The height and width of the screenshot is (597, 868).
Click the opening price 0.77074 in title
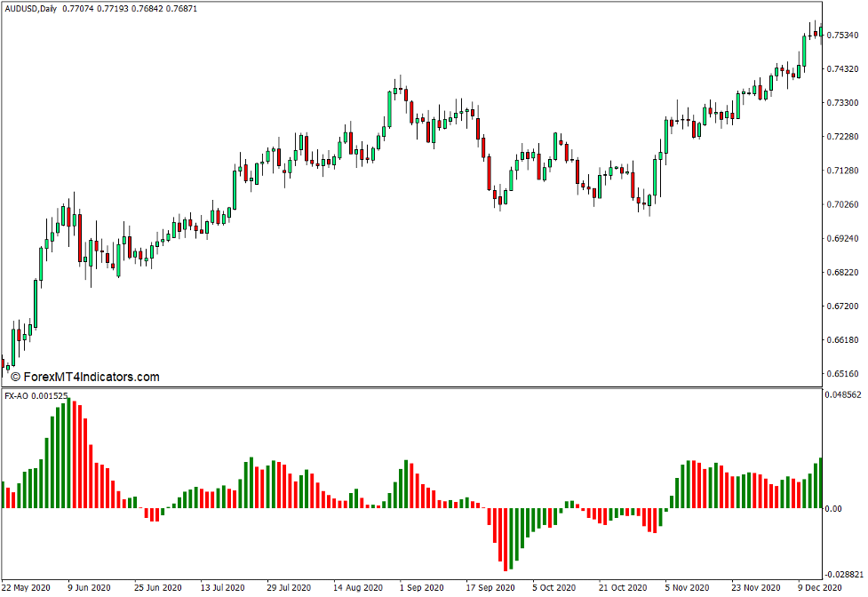pyautogui.click(x=76, y=8)
